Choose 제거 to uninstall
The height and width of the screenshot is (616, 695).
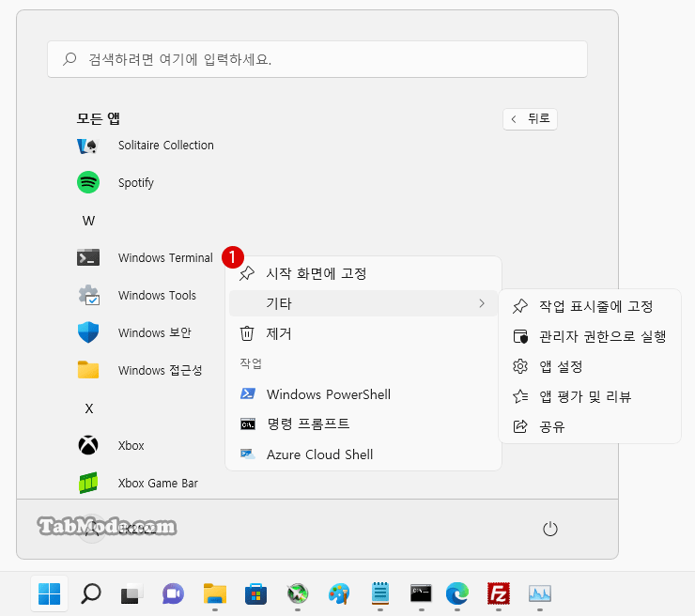pos(363,333)
